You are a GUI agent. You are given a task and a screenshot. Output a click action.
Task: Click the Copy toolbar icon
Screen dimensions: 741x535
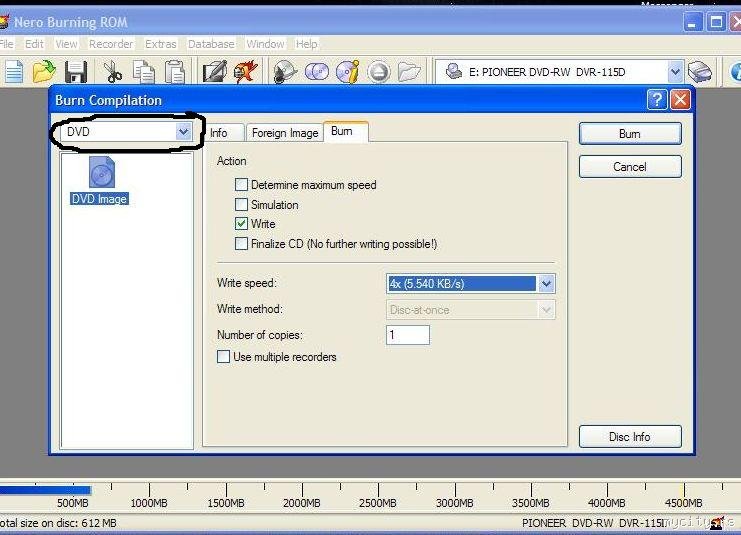click(143, 72)
